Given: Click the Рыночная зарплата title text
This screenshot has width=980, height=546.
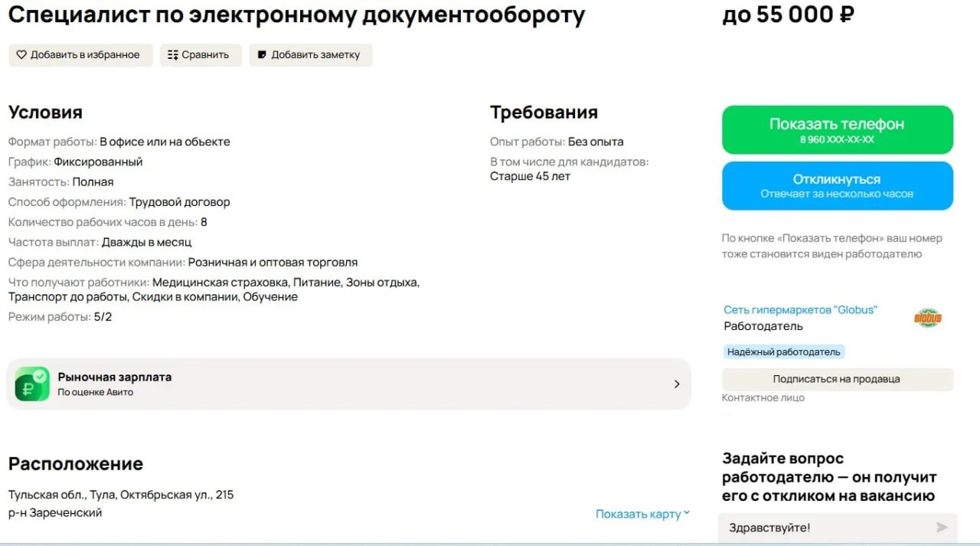Looking at the screenshot, I should click(115, 377).
